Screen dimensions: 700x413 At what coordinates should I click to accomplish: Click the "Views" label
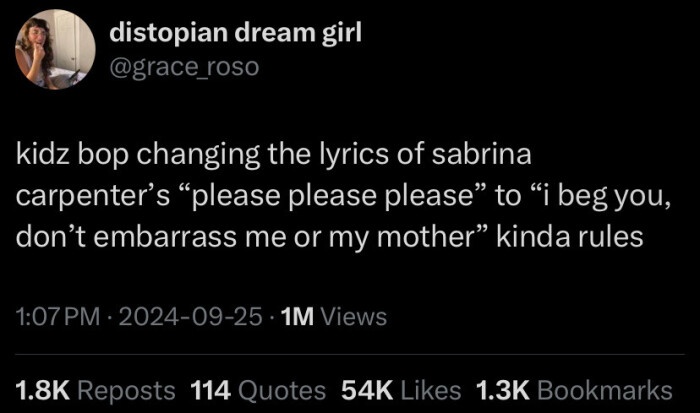pyautogui.click(x=354, y=317)
